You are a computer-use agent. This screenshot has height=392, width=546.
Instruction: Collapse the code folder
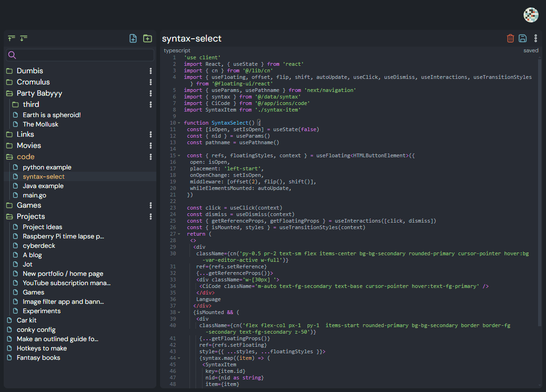coord(26,156)
